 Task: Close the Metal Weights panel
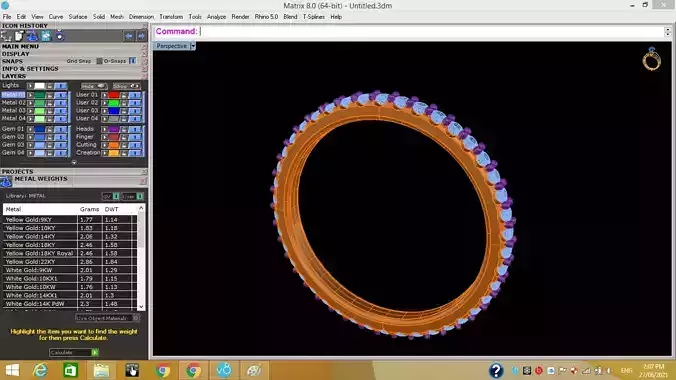pos(143,182)
